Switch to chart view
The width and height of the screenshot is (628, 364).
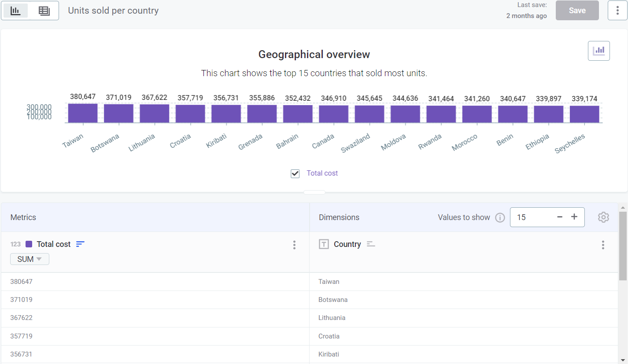(15, 10)
